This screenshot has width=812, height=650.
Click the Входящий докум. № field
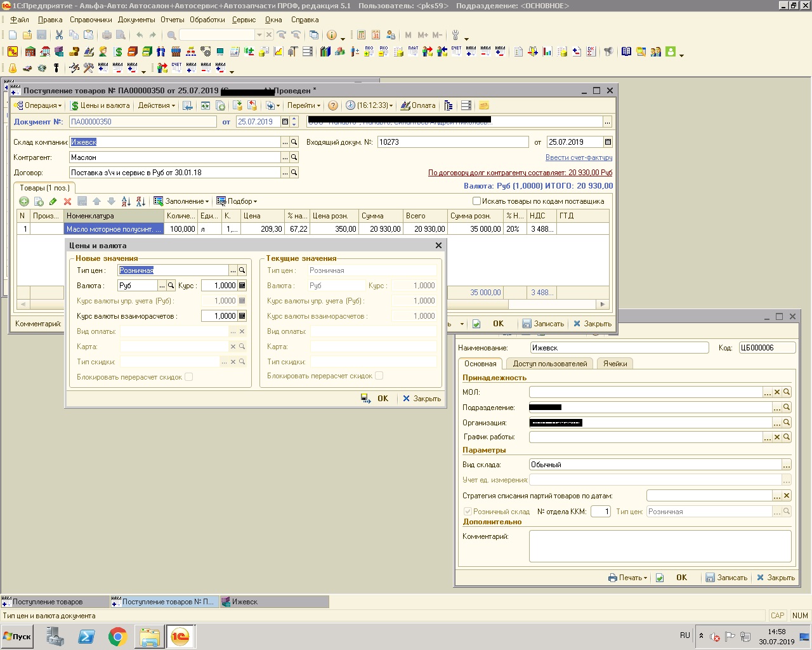(452, 142)
